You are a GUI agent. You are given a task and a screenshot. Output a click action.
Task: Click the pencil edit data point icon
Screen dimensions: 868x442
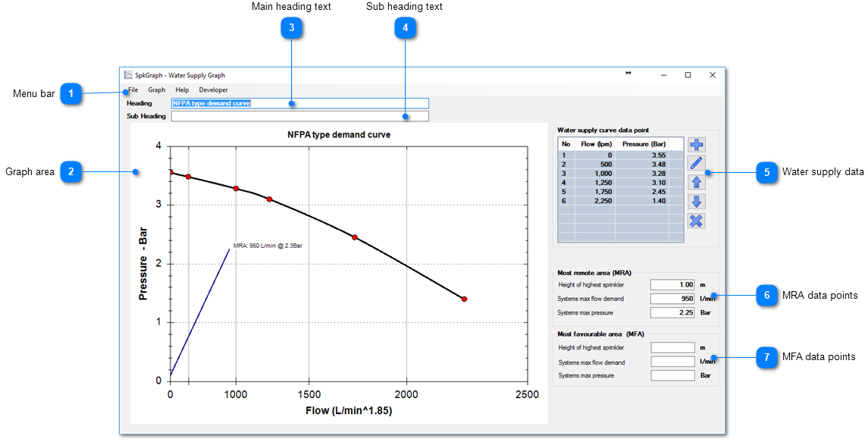(696, 163)
